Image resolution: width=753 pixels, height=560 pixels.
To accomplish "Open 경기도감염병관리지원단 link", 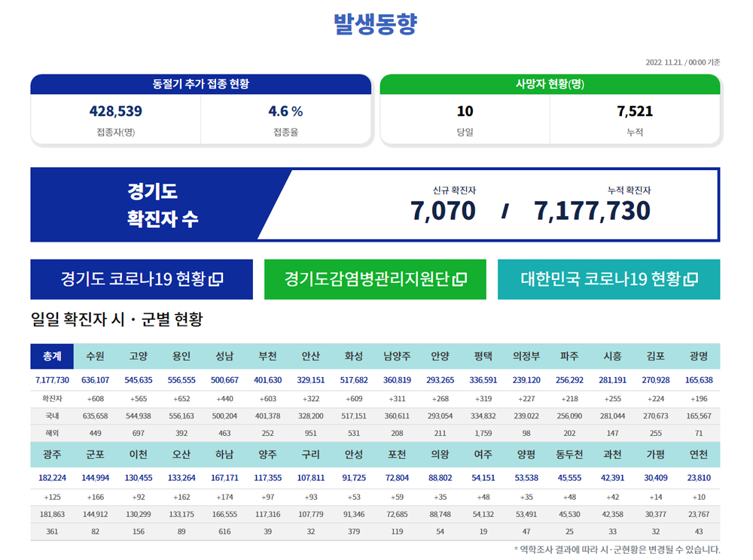I will [x=375, y=279].
